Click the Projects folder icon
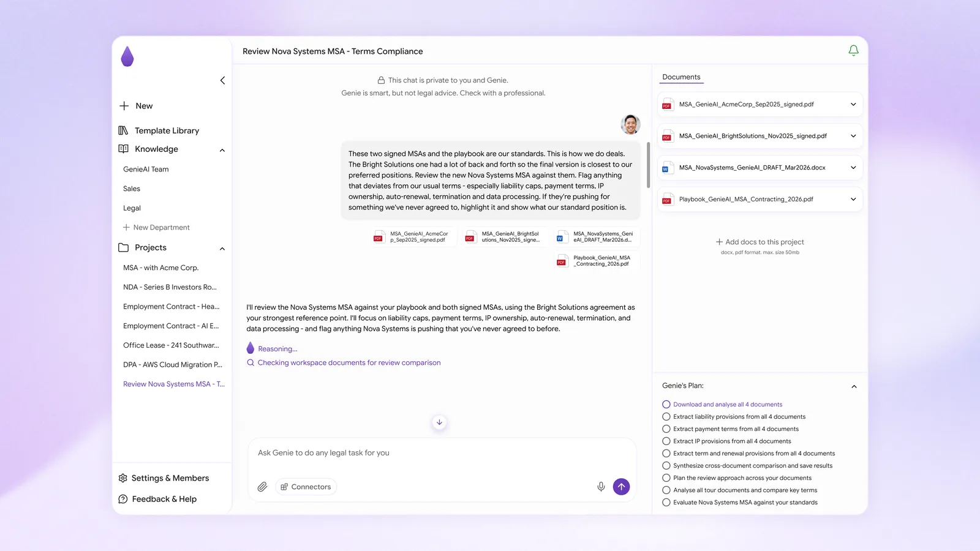The width and height of the screenshot is (980, 551). (123, 247)
